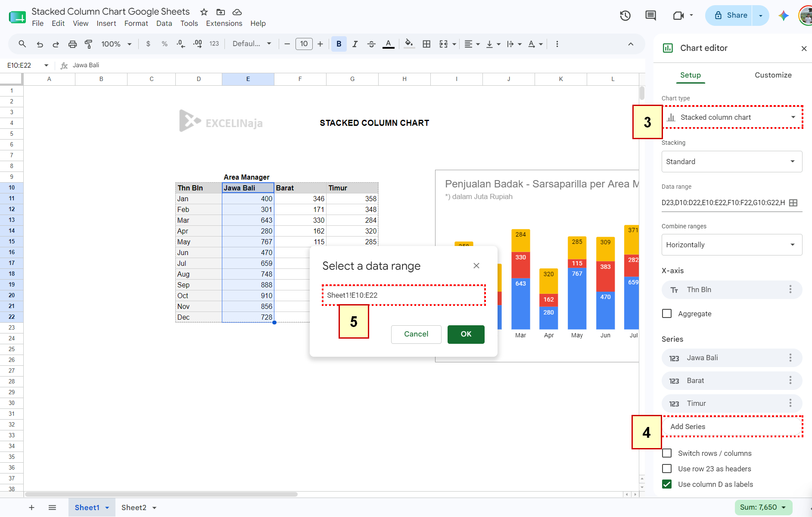This screenshot has width=812, height=517.
Task: Switch to the Sheet2 tab
Action: (x=134, y=508)
